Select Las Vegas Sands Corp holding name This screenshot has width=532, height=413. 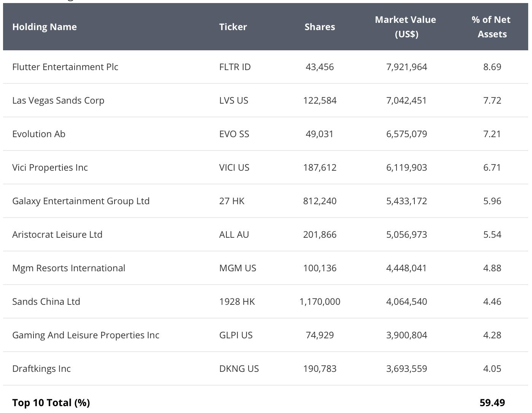pos(58,101)
